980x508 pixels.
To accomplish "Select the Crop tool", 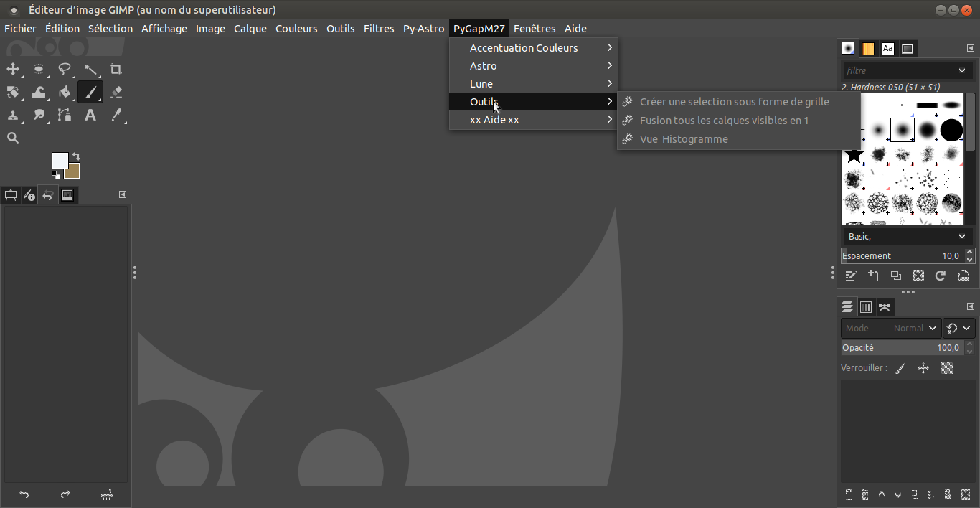I will [x=116, y=70].
